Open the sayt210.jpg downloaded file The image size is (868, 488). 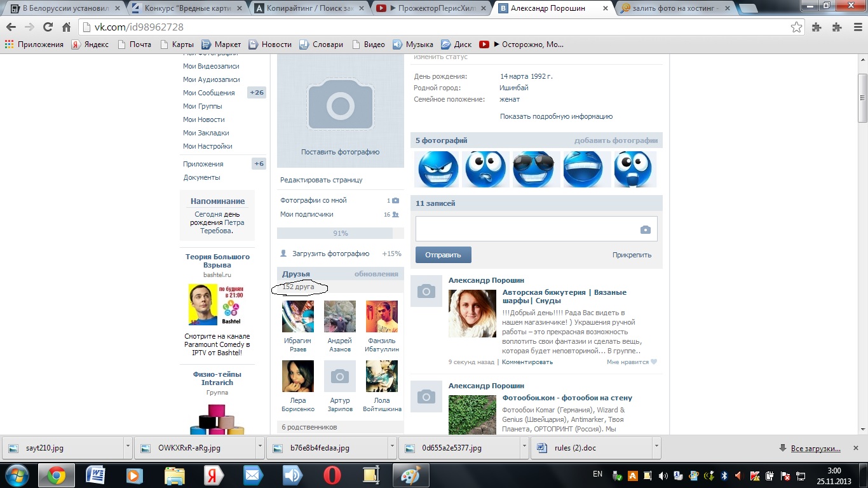(x=62, y=447)
